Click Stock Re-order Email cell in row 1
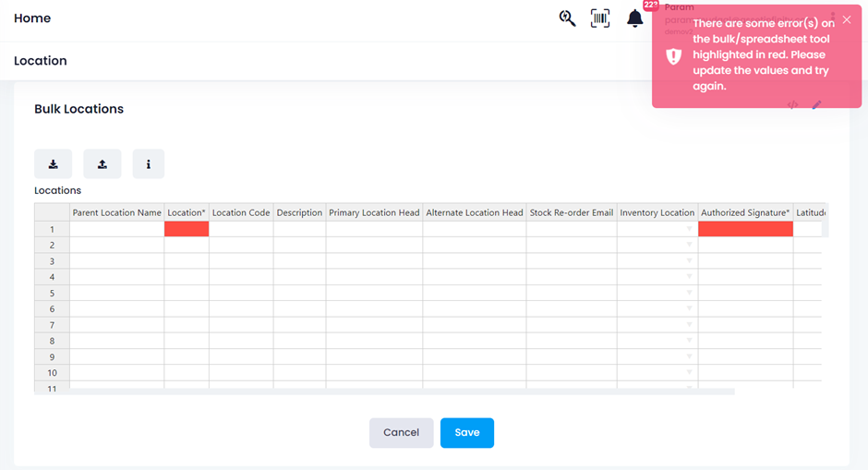 572,229
